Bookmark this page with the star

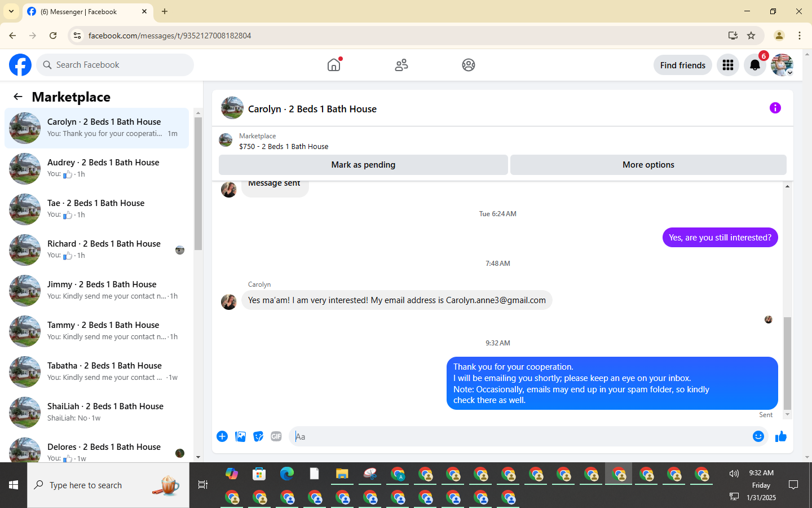pos(751,36)
